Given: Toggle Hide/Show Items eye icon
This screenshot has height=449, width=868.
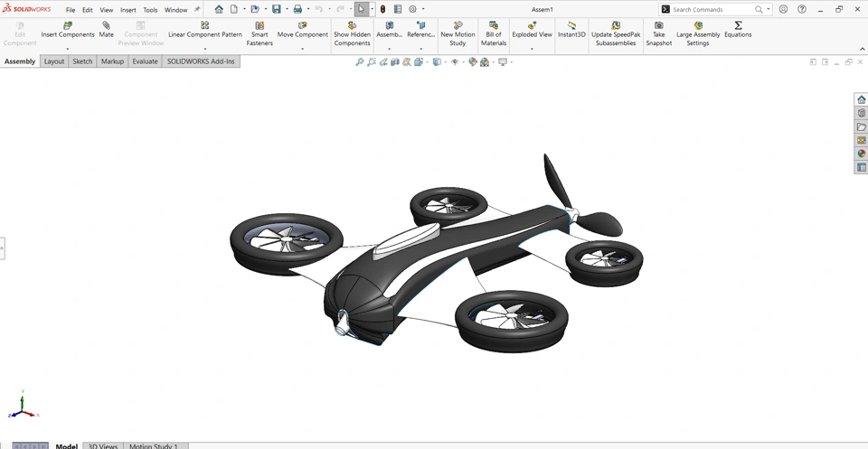Looking at the screenshot, I should [455, 62].
